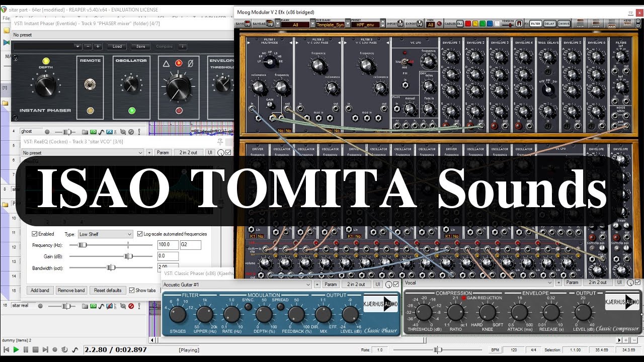
Task: Click the Reset defaults button
Action: (x=108, y=291)
